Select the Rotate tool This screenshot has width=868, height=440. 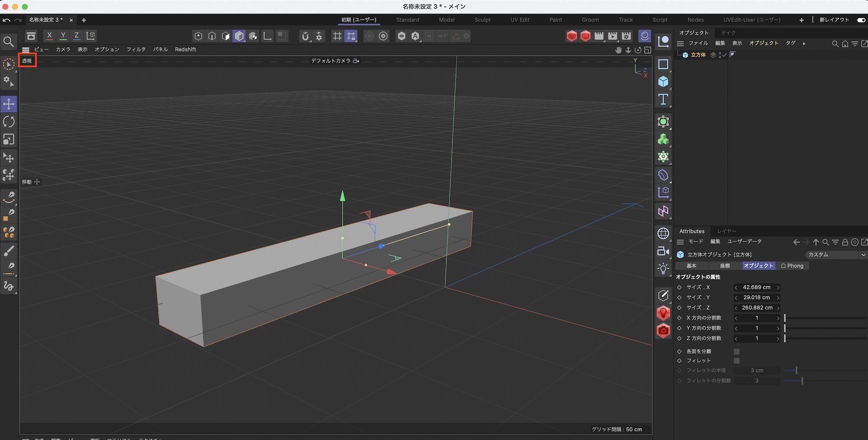point(9,122)
